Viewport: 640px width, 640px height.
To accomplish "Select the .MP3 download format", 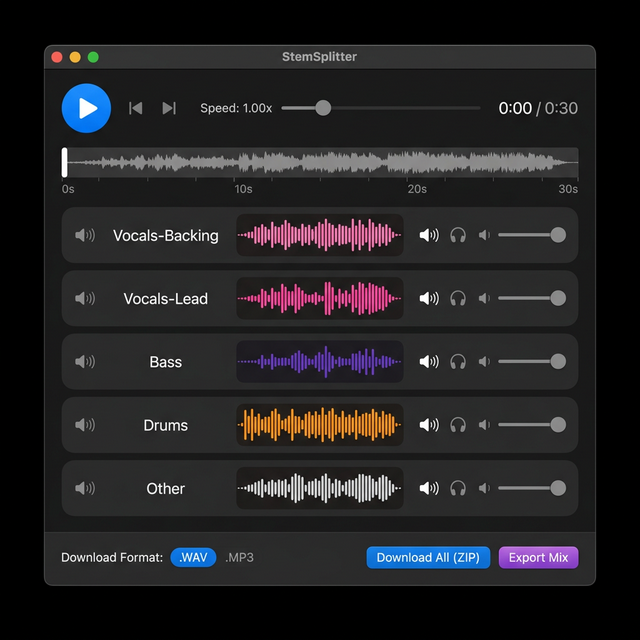I will click(x=239, y=558).
